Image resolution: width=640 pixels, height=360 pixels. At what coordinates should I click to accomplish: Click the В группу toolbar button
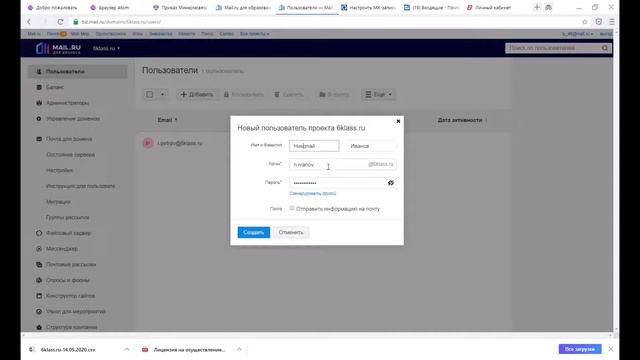click(x=334, y=94)
